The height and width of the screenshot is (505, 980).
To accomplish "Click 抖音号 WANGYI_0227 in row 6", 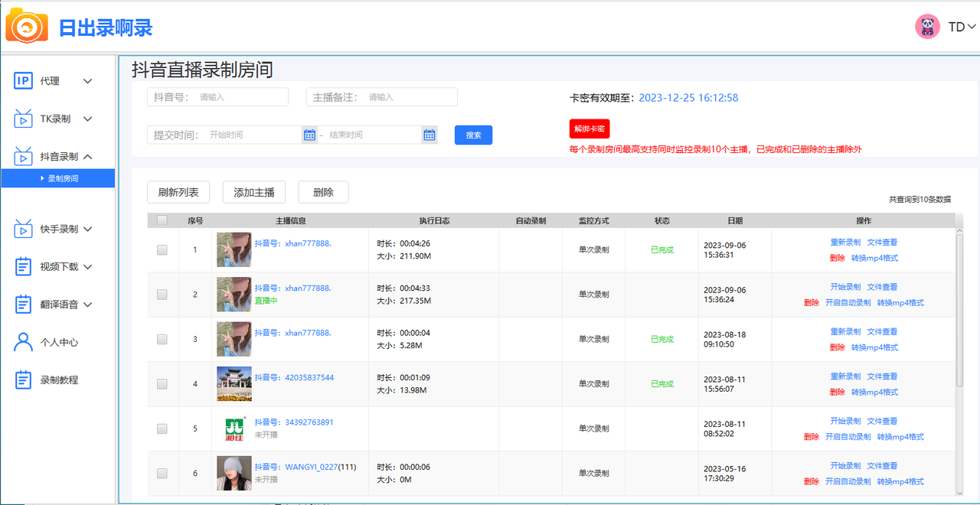I will [x=296, y=467].
